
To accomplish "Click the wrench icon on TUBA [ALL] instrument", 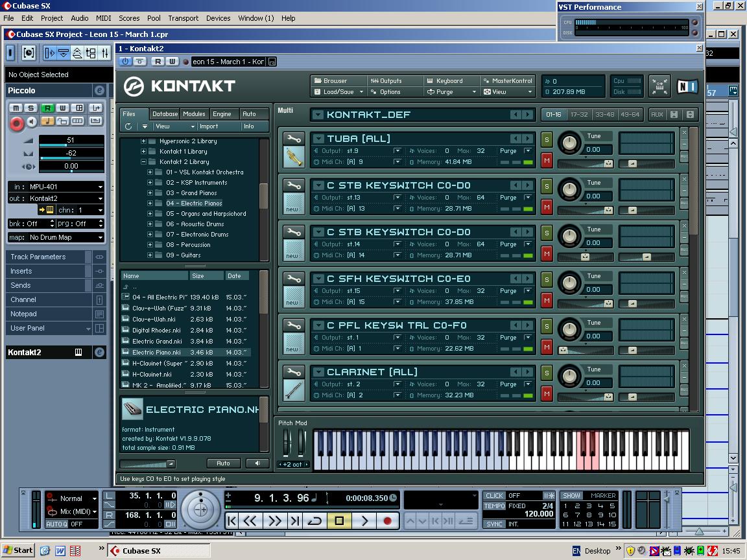I will click(x=294, y=139).
